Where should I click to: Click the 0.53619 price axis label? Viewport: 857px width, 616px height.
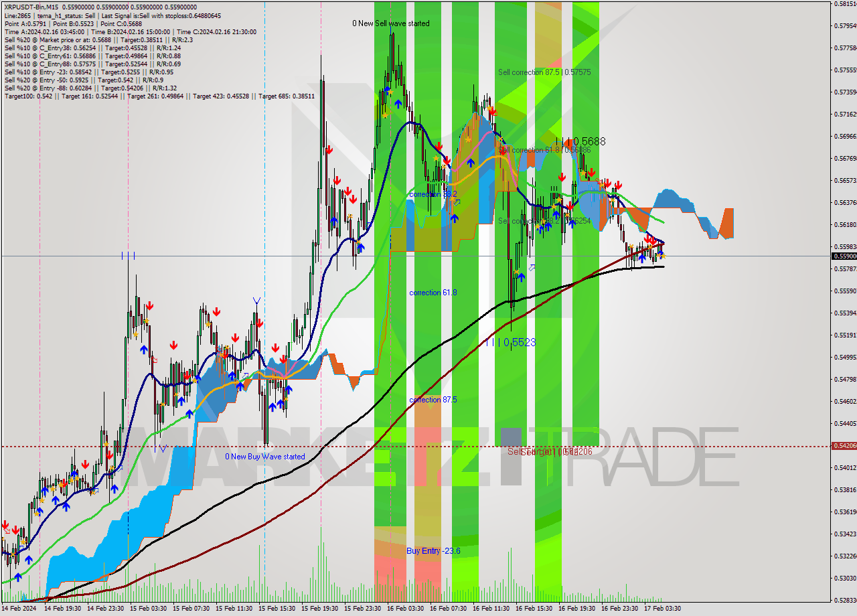click(846, 512)
